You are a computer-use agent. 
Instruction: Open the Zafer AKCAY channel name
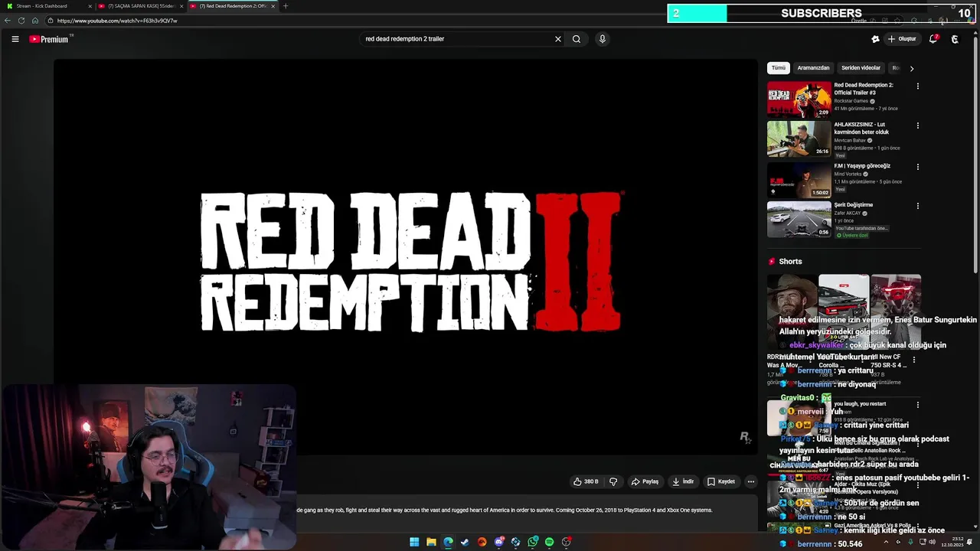click(848, 214)
